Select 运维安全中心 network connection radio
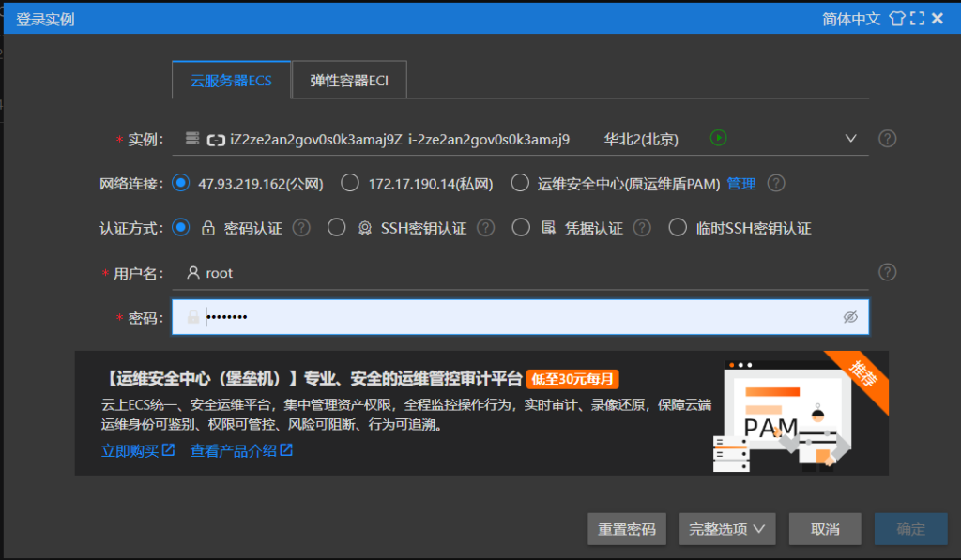This screenshot has height=560, width=961. pos(520,184)
